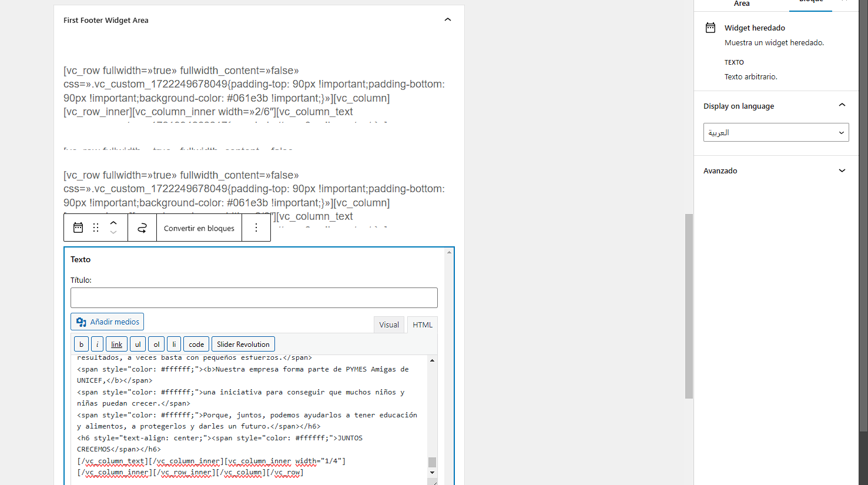Move block up with the up arrow
The image size is (868, 485).
click(113, 223)
